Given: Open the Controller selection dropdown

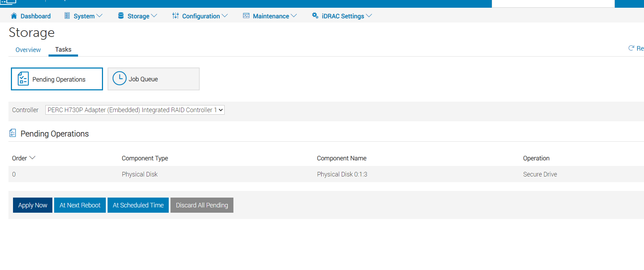Looking at the screenshot, I should 135,110.
